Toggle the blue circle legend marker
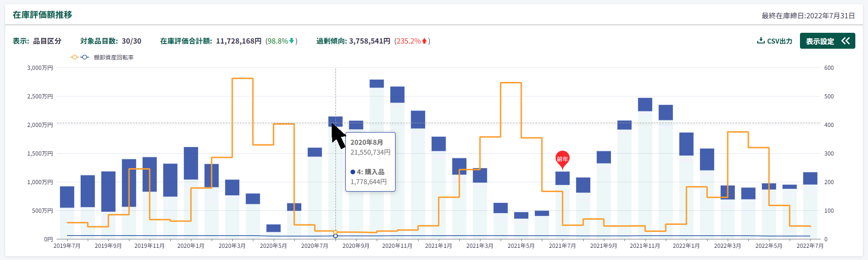The image size is (868, 260). (84, 57)
